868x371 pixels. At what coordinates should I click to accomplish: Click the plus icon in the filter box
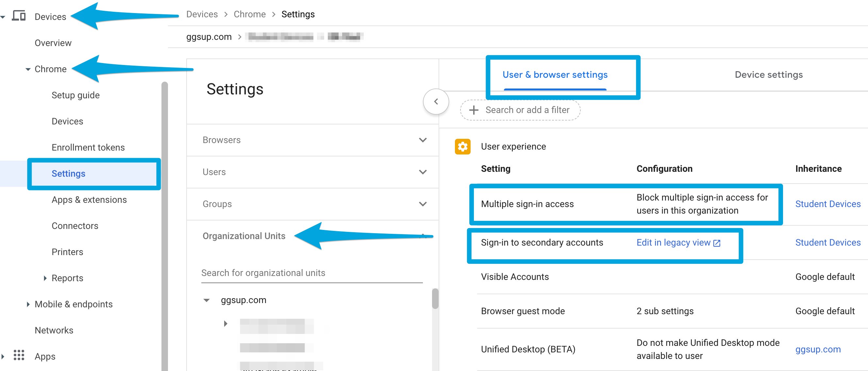(x=474, y=110)
